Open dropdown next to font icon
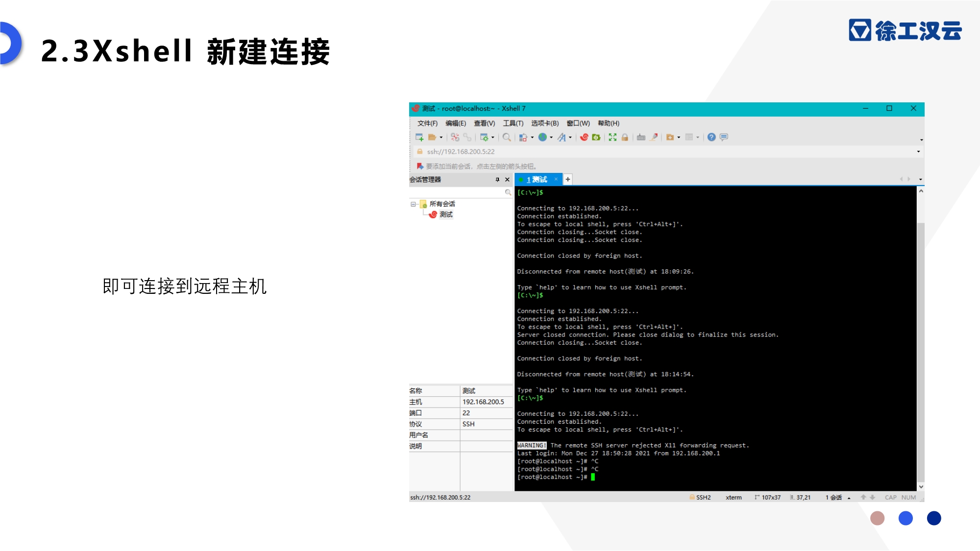The width and height of the screenshot is (980, 551). click(x=570, y=138)
